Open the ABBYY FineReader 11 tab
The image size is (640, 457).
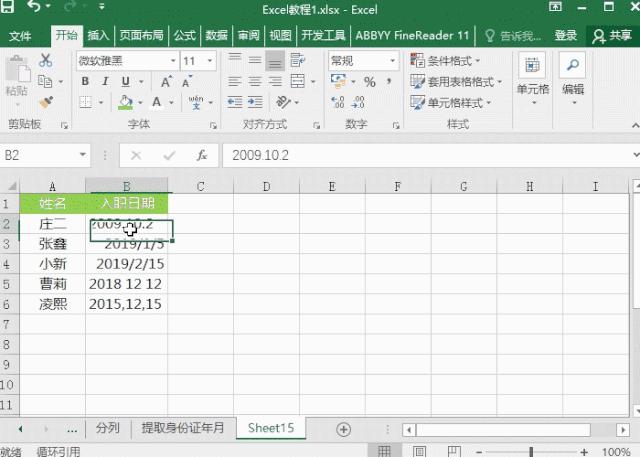coord(412,35)
